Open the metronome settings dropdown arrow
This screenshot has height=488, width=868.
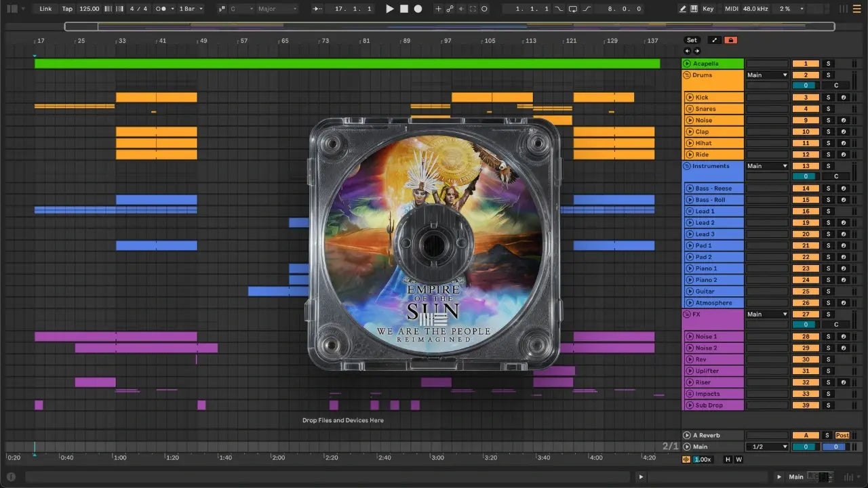coord(172,9)
